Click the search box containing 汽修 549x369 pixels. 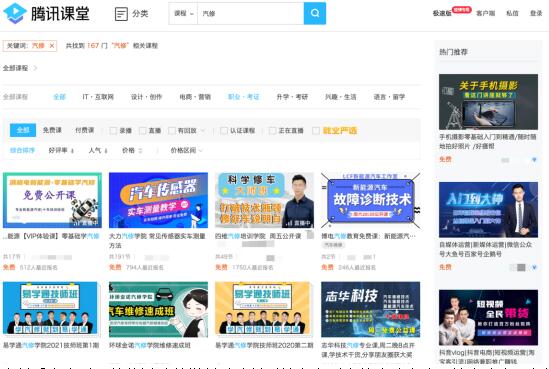251,13
